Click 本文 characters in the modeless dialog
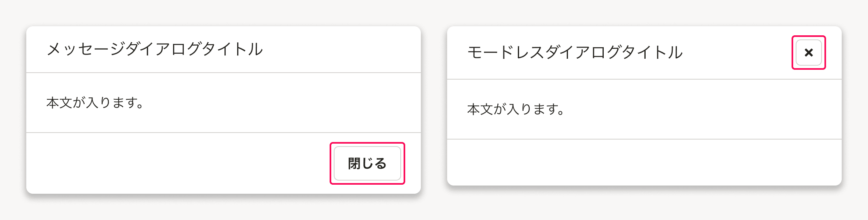The width and height of the screenshot is (868, 220). pyautogui.click(x=480, y=109)
